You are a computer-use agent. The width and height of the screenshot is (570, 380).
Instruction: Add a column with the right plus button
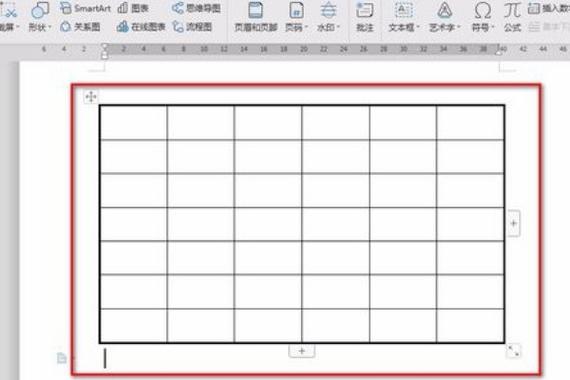pos(513,223)
